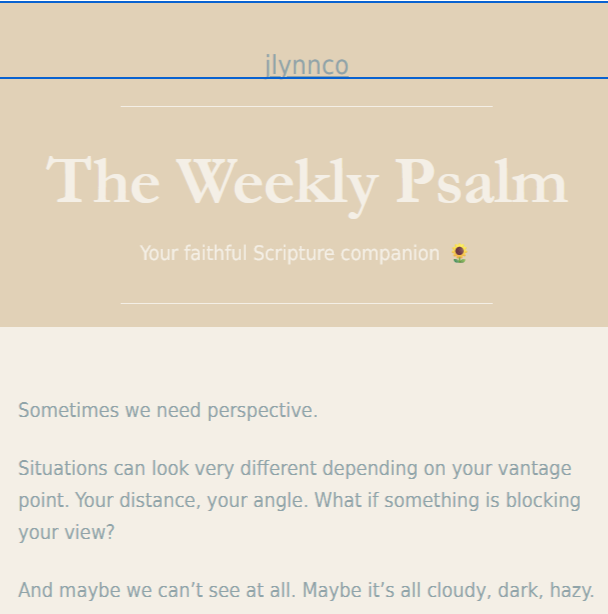Click the word The in the heading
Image resolution: width=608 pixels, height=614 pixels.
[x=103, y=180]
